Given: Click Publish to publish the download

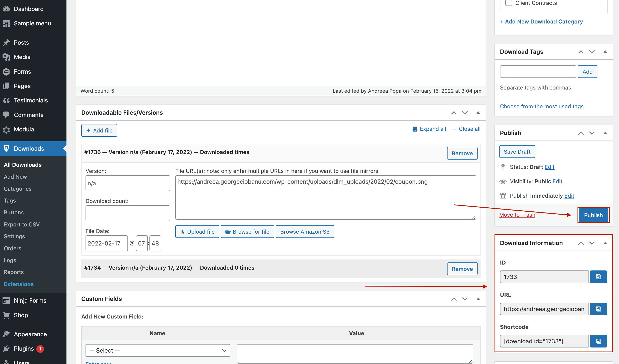Looking at the screenshot, I should [593, 215].
